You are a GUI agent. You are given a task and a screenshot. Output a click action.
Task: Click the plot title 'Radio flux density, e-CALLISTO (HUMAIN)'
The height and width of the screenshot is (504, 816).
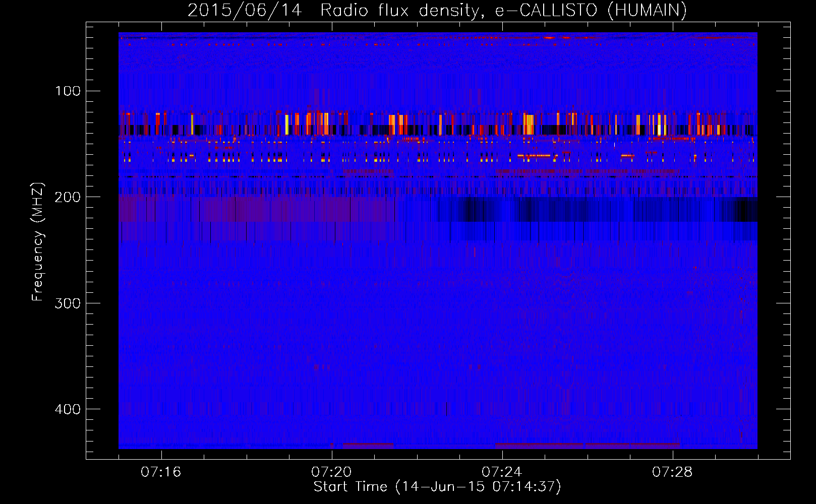click(504, 11)
